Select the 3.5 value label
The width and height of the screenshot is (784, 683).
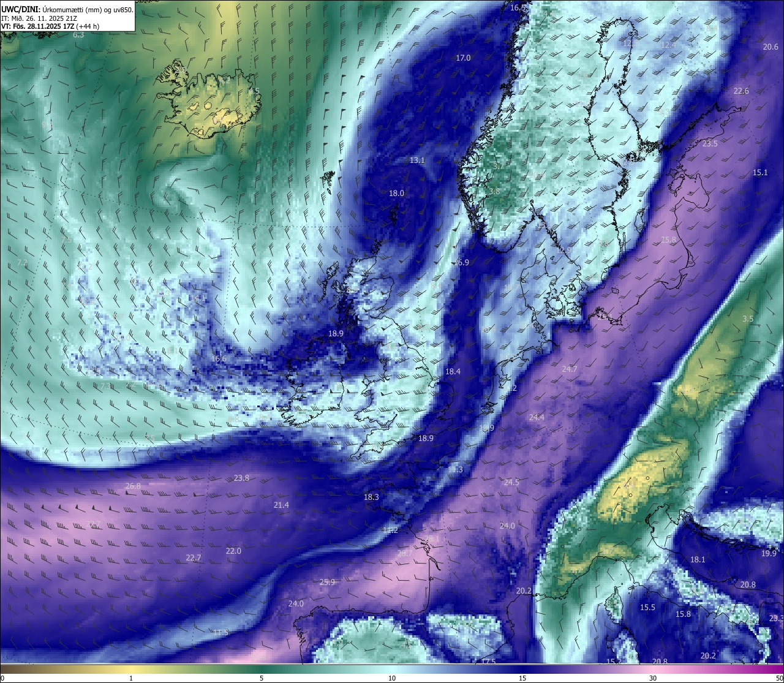click(x=748, y=319)
